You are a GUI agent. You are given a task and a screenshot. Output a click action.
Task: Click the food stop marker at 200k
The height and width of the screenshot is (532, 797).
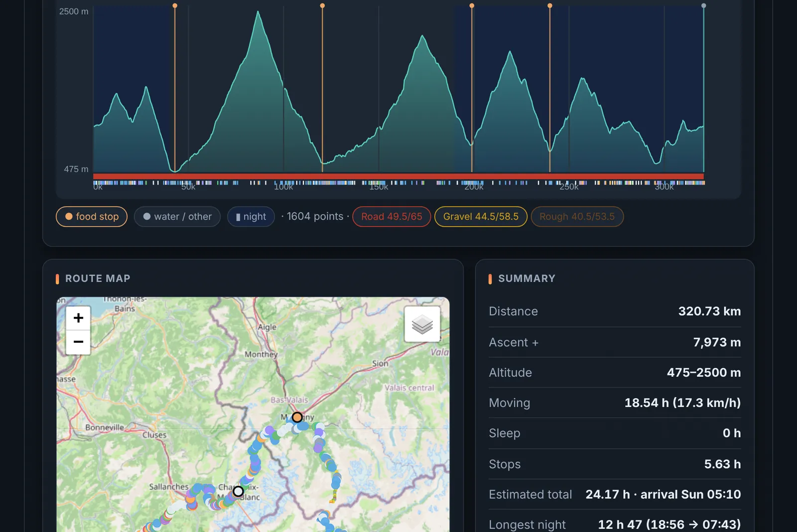coord(472,5)
